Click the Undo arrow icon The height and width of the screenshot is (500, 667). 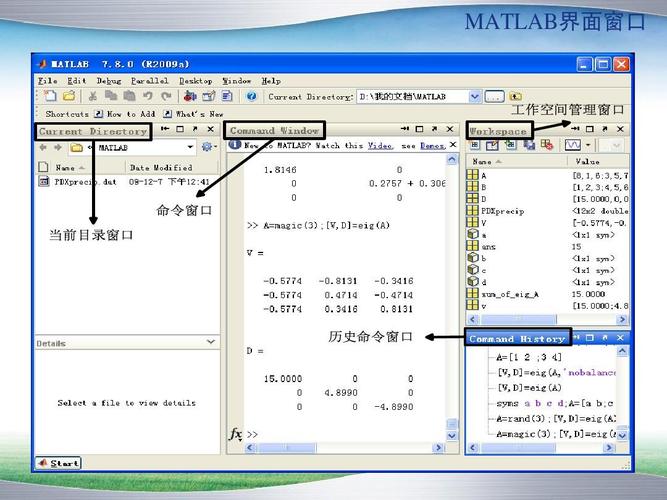point(148,97)
